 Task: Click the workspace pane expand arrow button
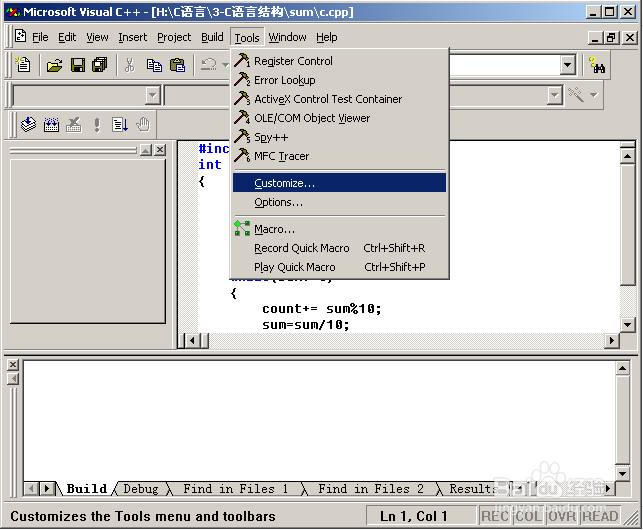point(146,150)
